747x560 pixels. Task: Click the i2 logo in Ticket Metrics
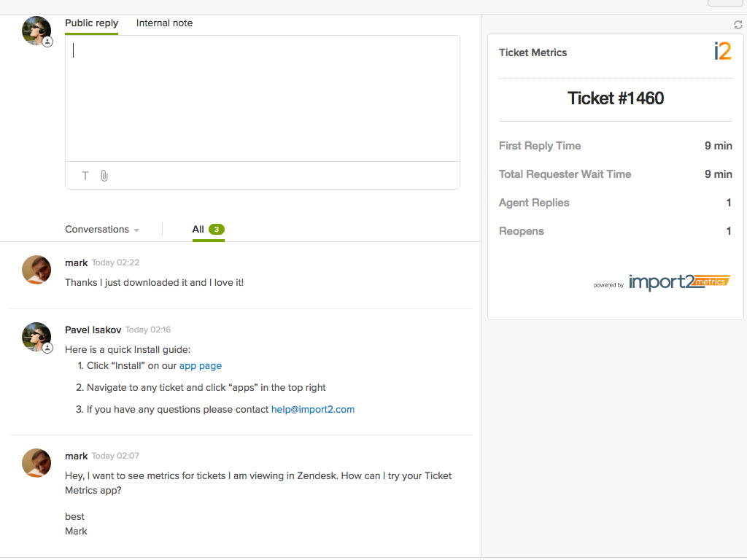point(722,52)
